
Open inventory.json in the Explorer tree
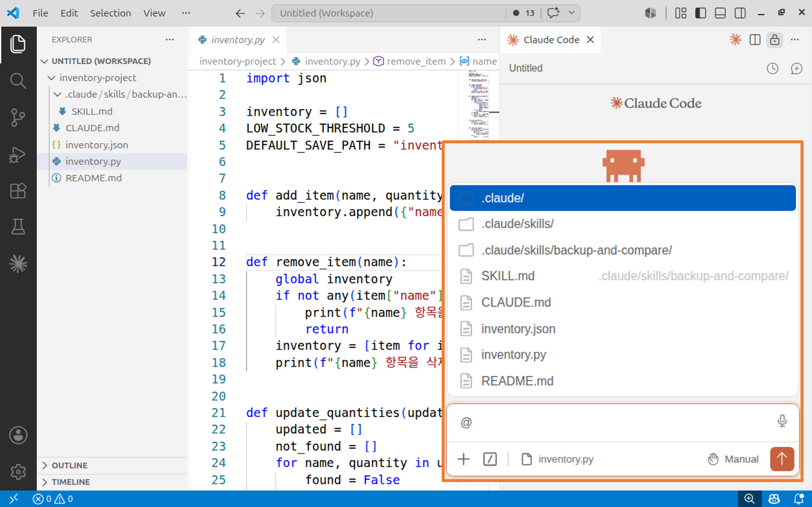96,144
